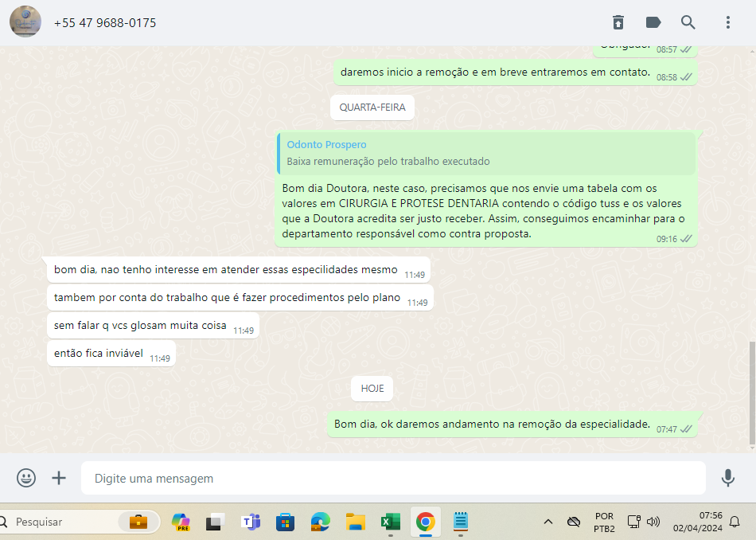Click read receipt checkmarks on 09:16 message
The image size is (756, 540).
[x=686, y=239]
